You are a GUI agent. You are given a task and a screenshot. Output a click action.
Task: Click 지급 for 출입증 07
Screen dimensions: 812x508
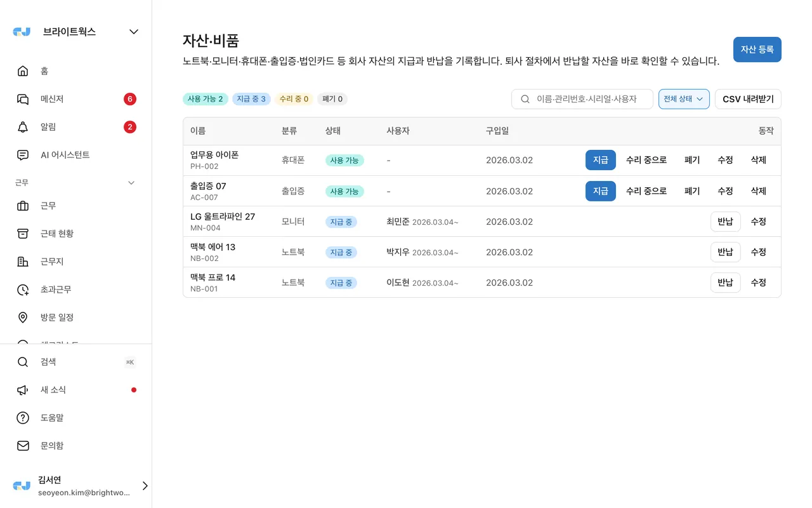(601, 191)
